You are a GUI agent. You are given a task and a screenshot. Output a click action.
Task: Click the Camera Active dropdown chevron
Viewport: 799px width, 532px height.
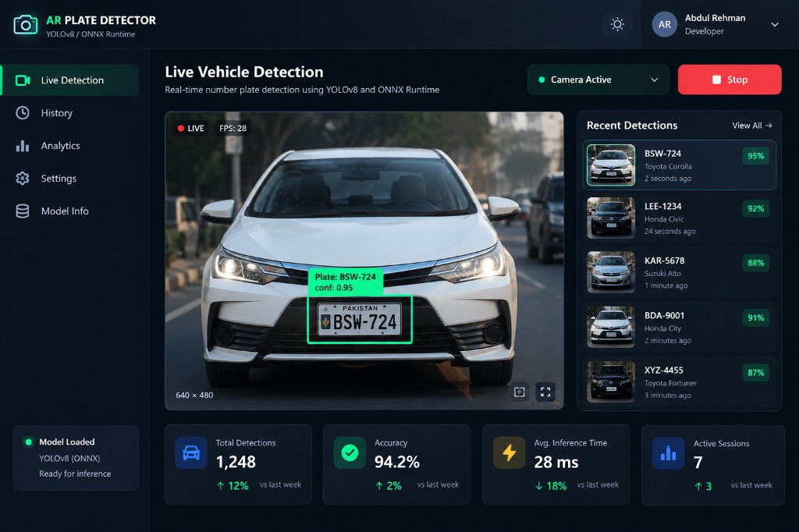point(655,80)
